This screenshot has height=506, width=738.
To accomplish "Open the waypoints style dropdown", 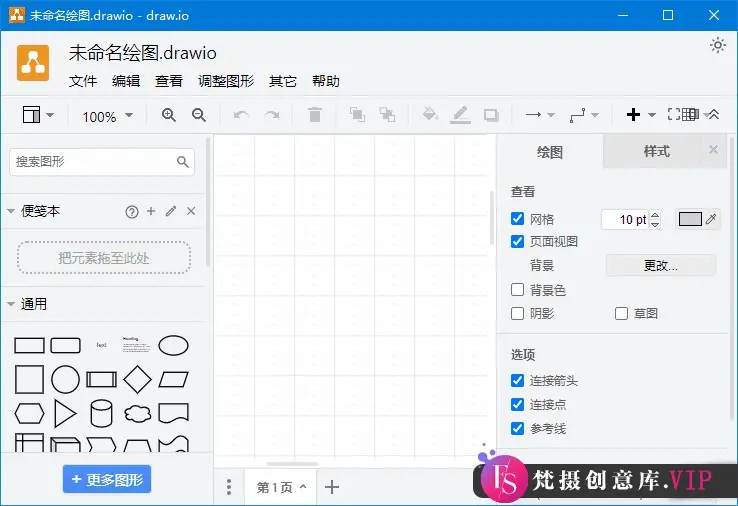I will click(584, 114).
